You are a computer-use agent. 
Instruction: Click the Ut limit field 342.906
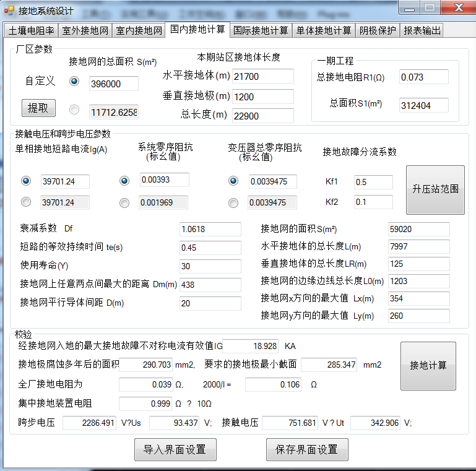(375, 423)
